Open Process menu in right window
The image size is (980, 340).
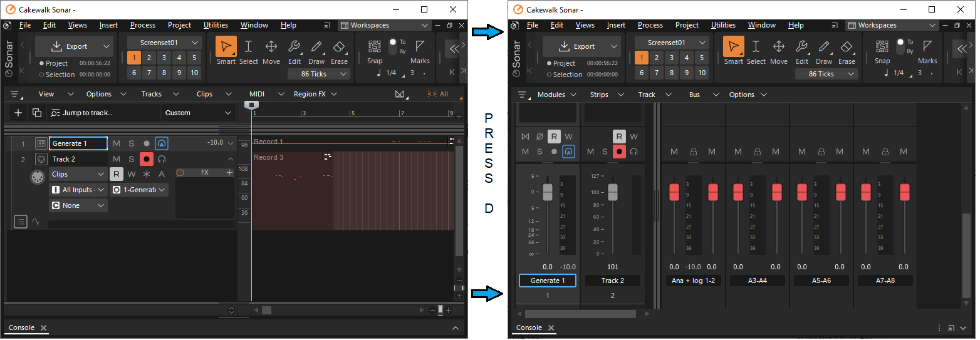pos(650,25)
